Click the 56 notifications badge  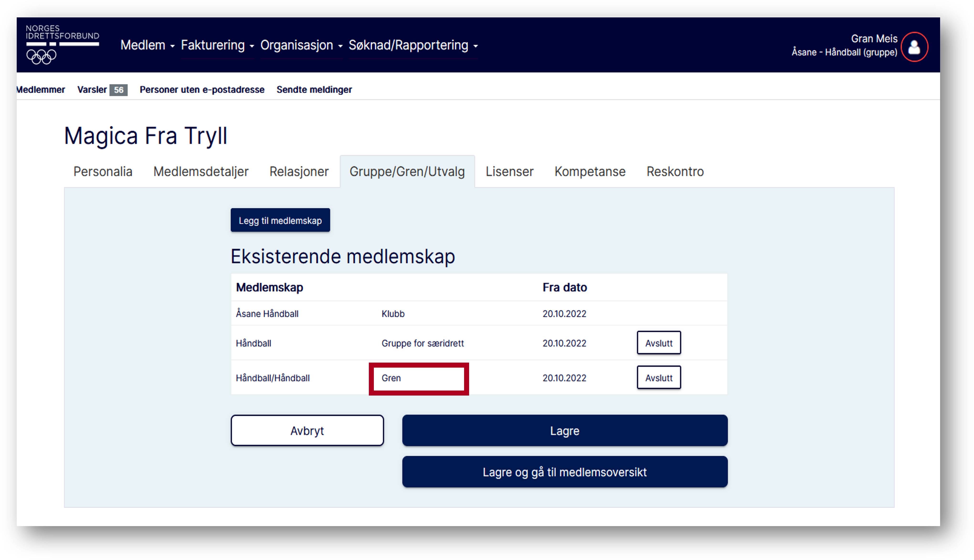[x=118, y=90]
